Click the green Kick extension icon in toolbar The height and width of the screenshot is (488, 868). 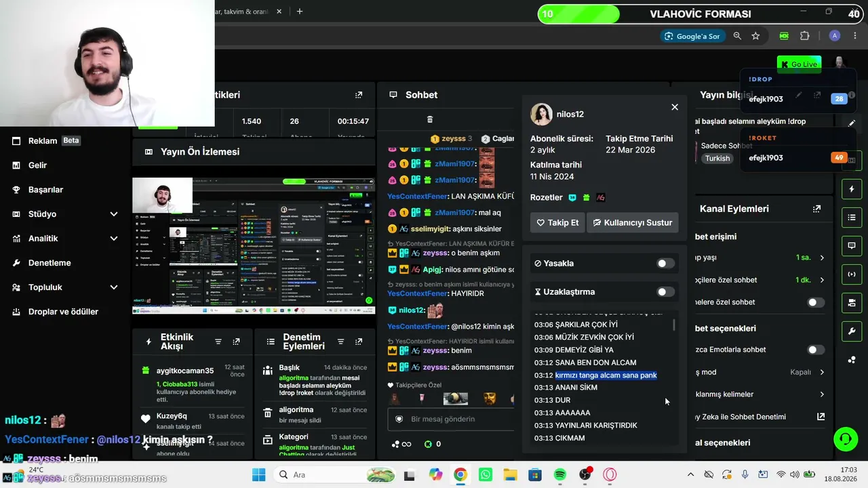click(784, 36)
